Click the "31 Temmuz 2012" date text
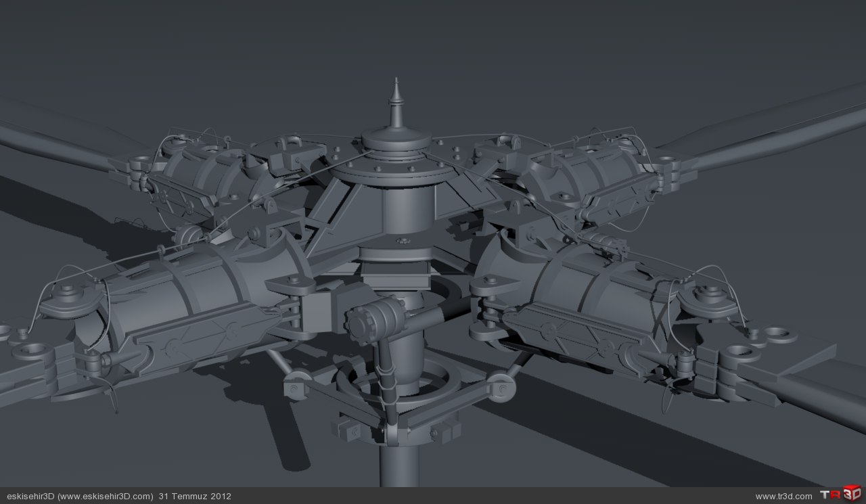866x504 pixels. 195,497
